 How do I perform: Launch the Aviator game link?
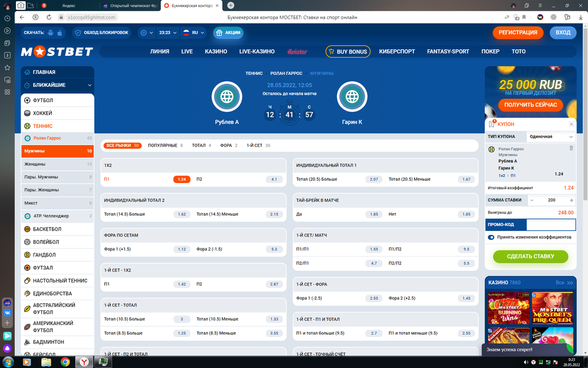click(297, 51)
